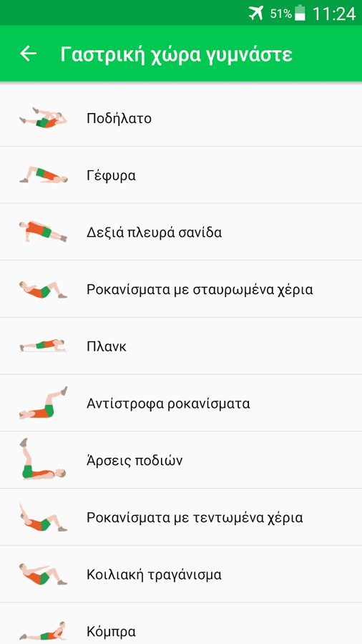Open Ροκανίσματα με σταυρωμένα χέρια
Viewport: 362px width, 644px height.
pos(181,289)
